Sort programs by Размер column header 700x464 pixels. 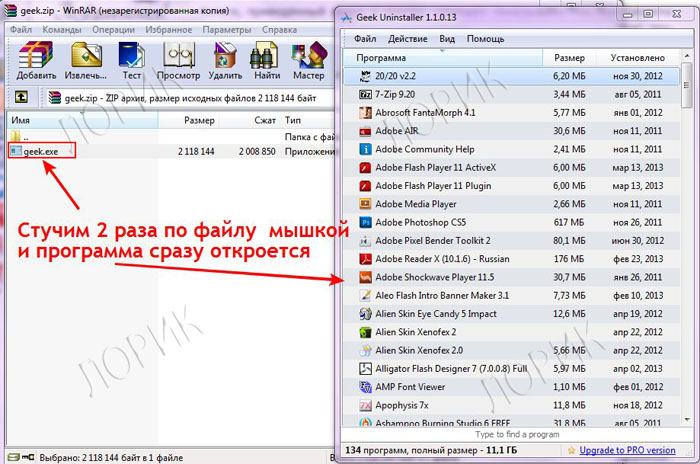tap(570, 58)
